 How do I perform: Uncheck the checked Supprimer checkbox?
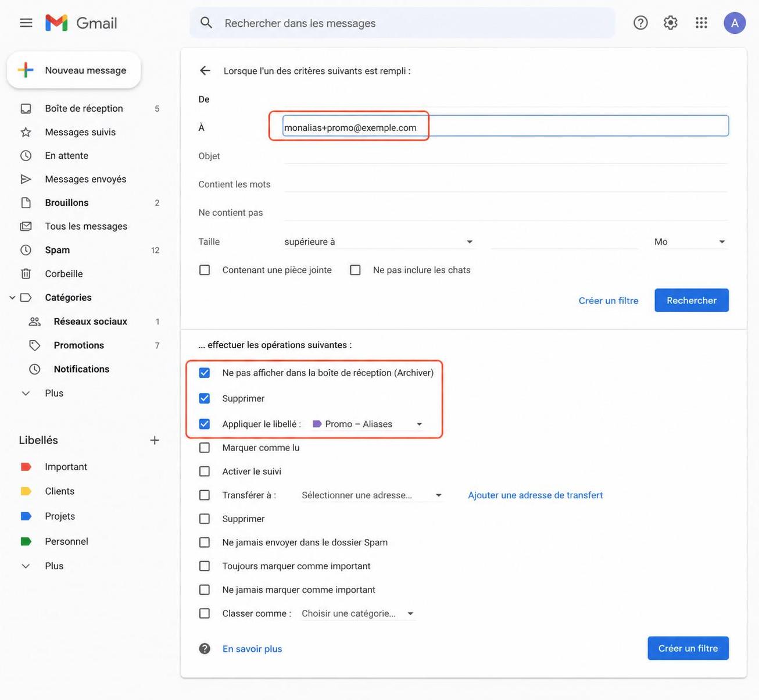click(205, 398)
